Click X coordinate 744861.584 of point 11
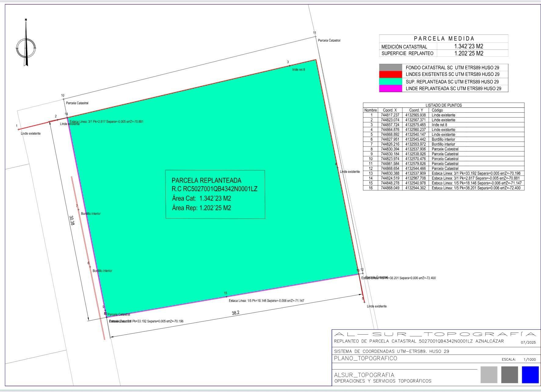This screenshot has width=541, height=392. [x=390, y=164]
